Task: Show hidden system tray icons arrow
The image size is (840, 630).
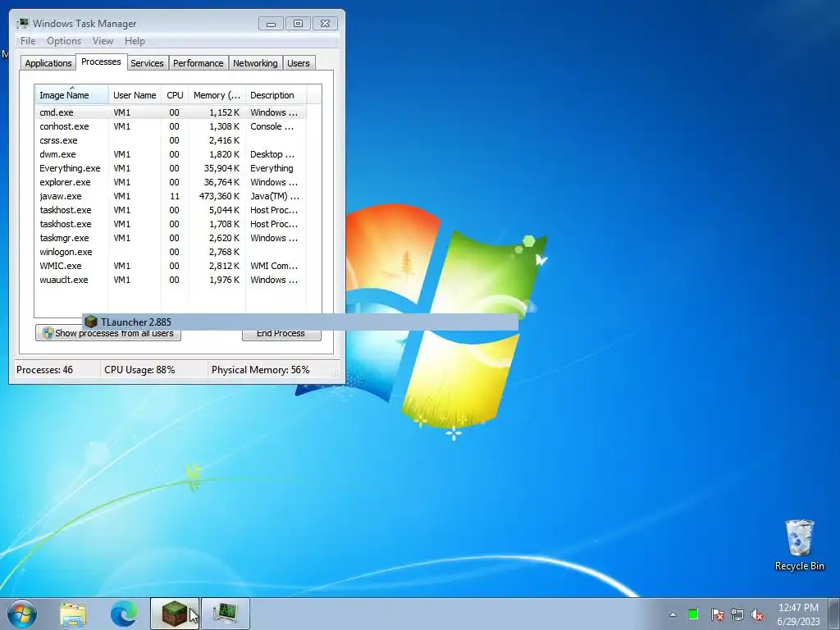Action: click(x=673, y=614)
